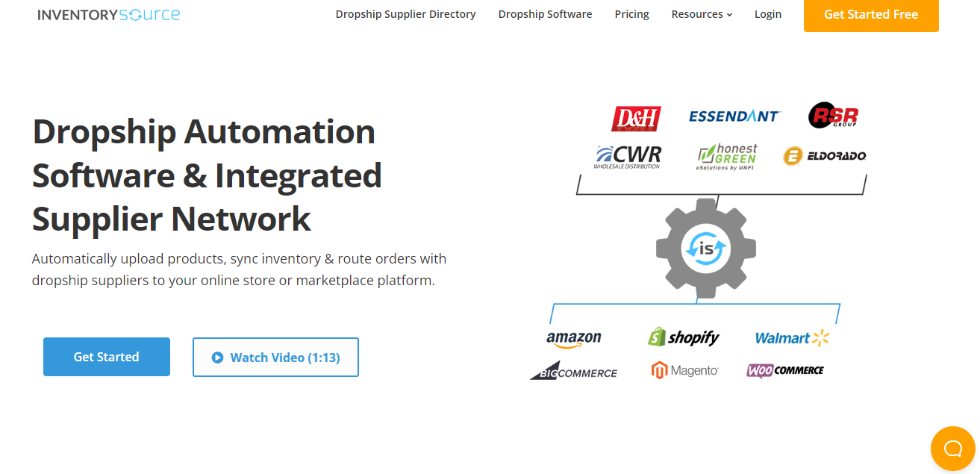
Task: Click the BigCommerce logo
Action: tap(573, 371)
